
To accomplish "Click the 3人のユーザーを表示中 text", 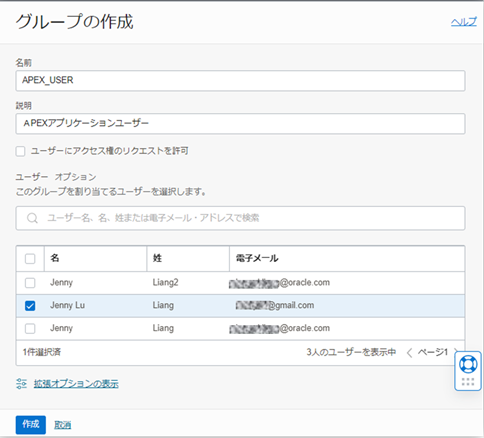I will [x=351, y=352].
